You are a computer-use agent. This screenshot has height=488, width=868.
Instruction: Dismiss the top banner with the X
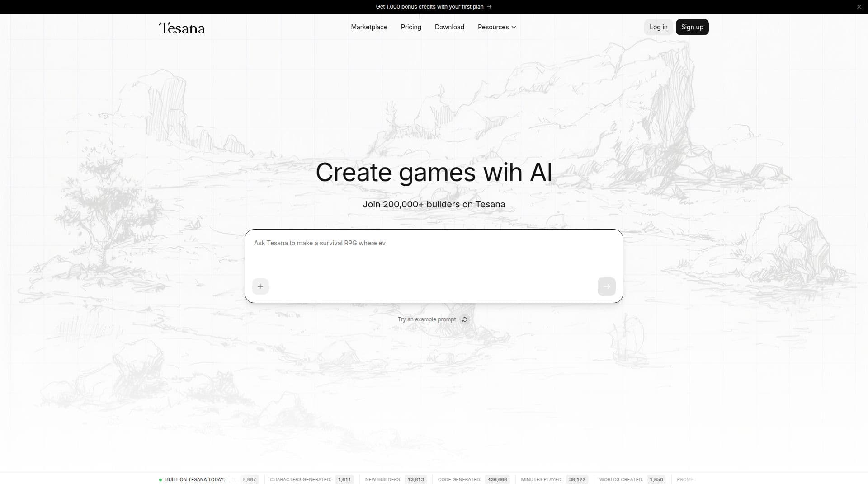tap(859, 7)
